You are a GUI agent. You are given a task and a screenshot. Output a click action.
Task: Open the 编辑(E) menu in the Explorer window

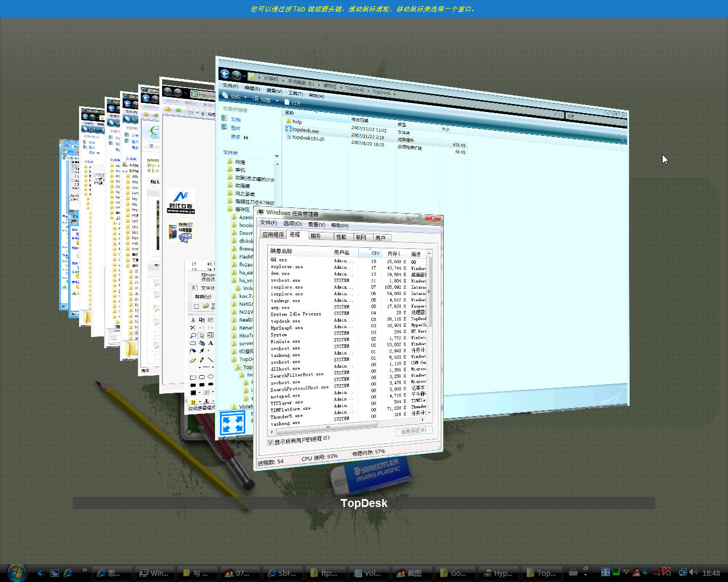point(252,88)
